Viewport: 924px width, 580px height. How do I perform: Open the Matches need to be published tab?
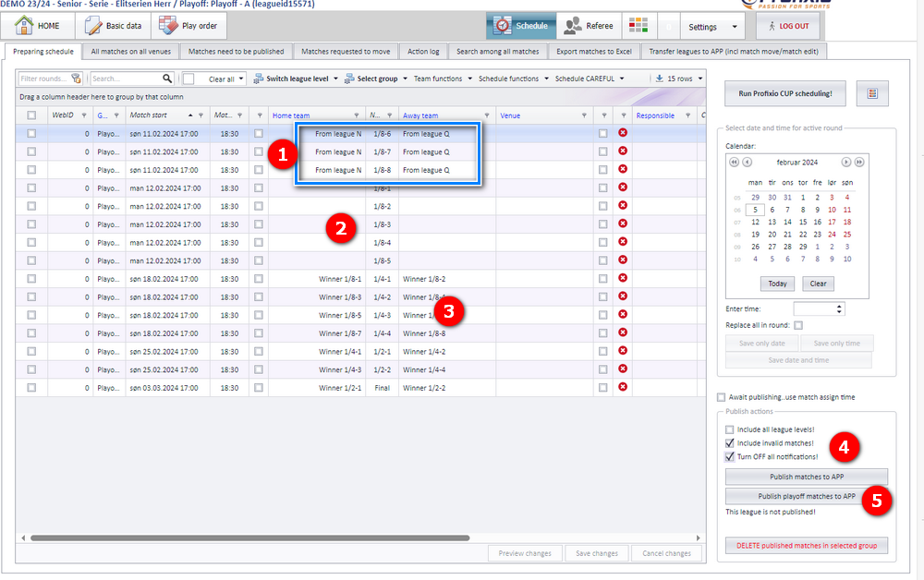pyautogui.click(x=236, y=52)
